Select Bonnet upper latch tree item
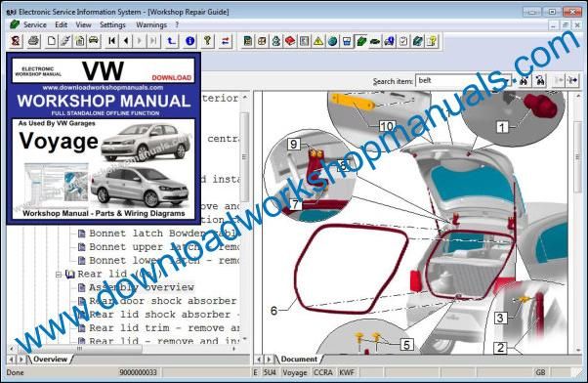The width and height of the screenshot is (588, 383). tap(158, 247)
